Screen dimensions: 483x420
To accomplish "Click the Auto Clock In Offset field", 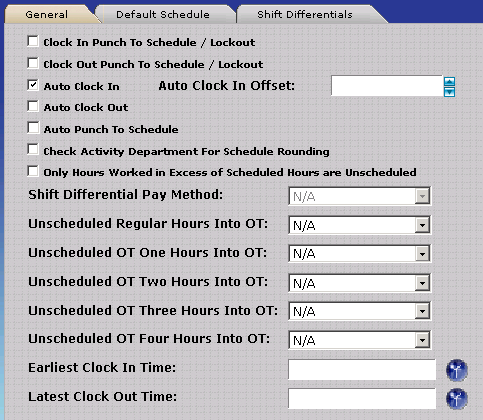I will [387, 86].
